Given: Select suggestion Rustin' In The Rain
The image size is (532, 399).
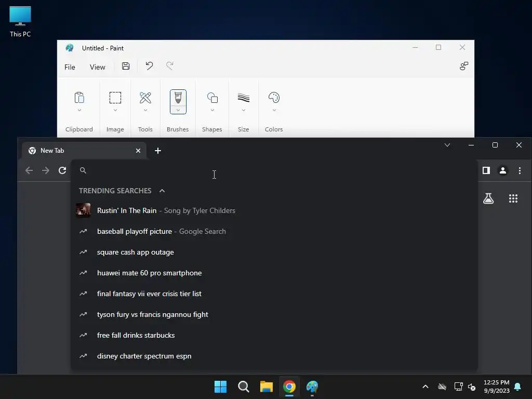Looking at the screenshot, I should pyautogui.click(x=274, y=210).
